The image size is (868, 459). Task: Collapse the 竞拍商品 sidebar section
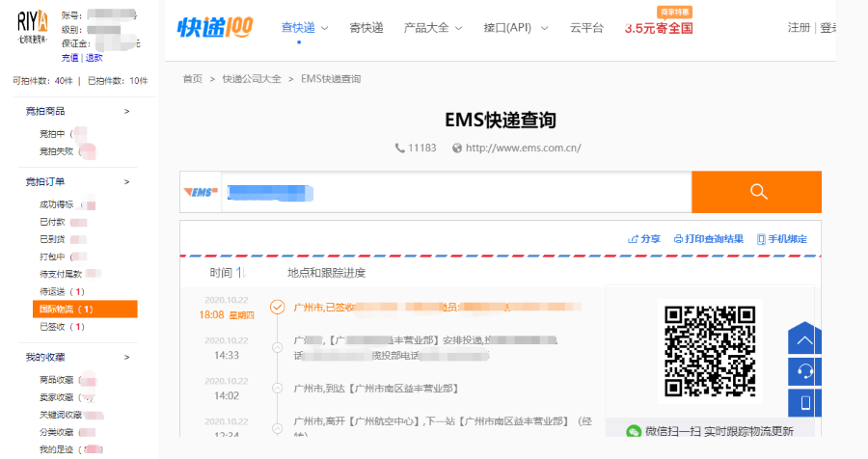(126, 112)
